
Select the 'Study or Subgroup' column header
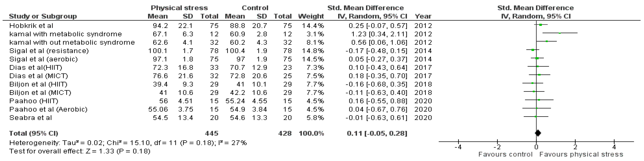tap(43, 16)
